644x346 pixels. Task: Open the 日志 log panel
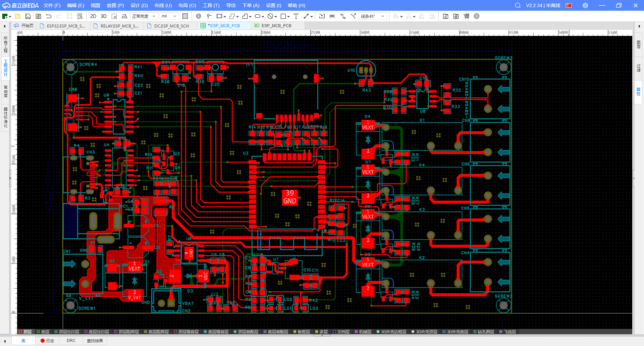pos(47,341)
